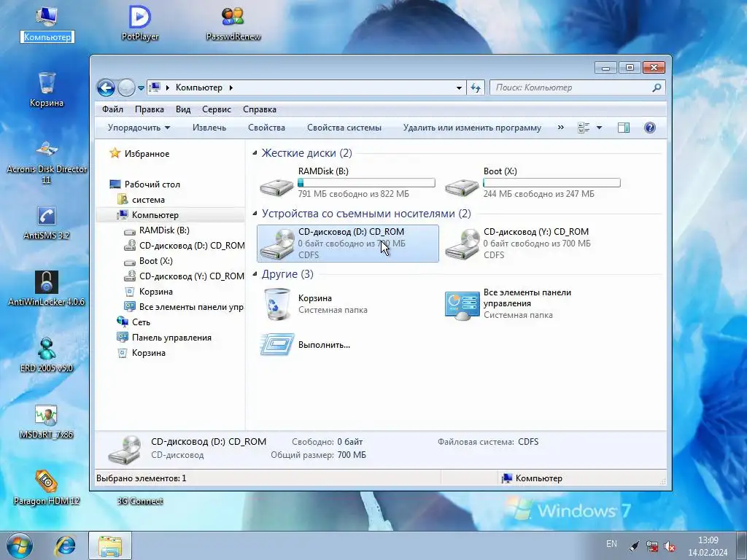
Task: Open the Сервис menu
Action: 216,109
